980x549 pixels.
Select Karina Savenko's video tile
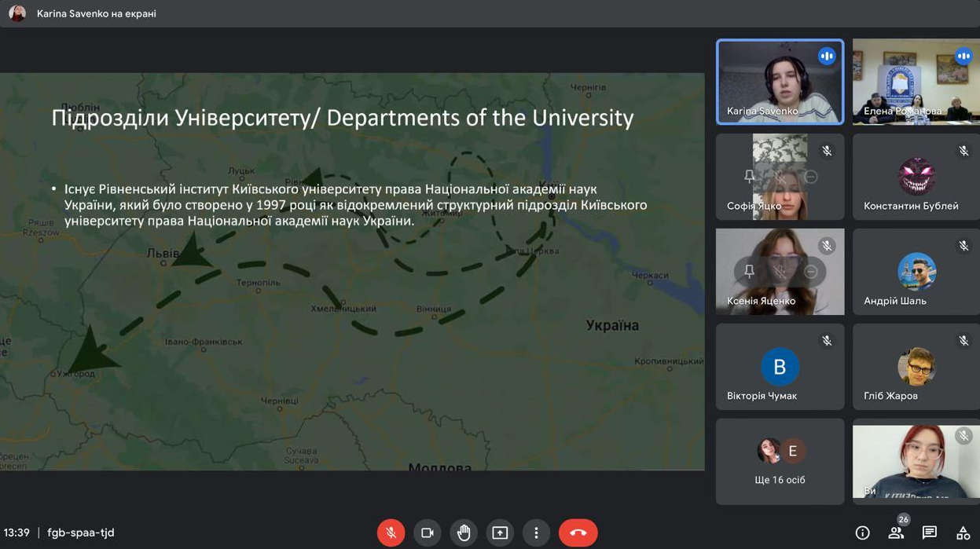pyautogui.click(x=780, y=82)
